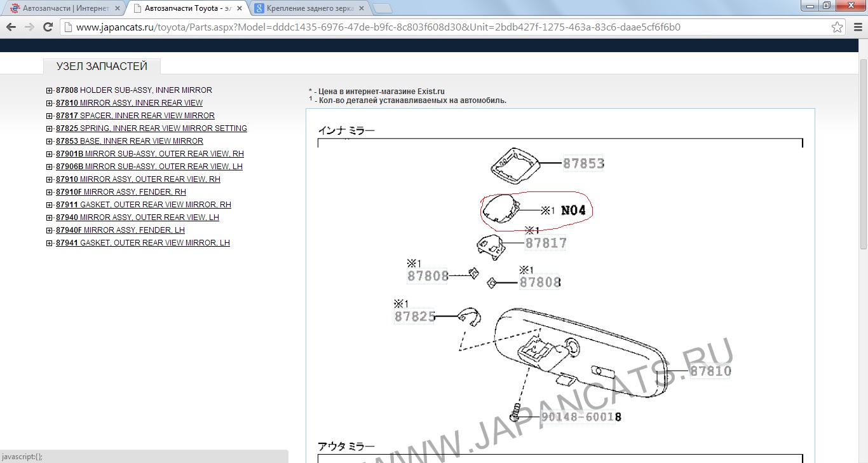This screenshot has height=463, width=868.
Task: Click the 87817 spacer label in diagram
Action: click(546, 243)
